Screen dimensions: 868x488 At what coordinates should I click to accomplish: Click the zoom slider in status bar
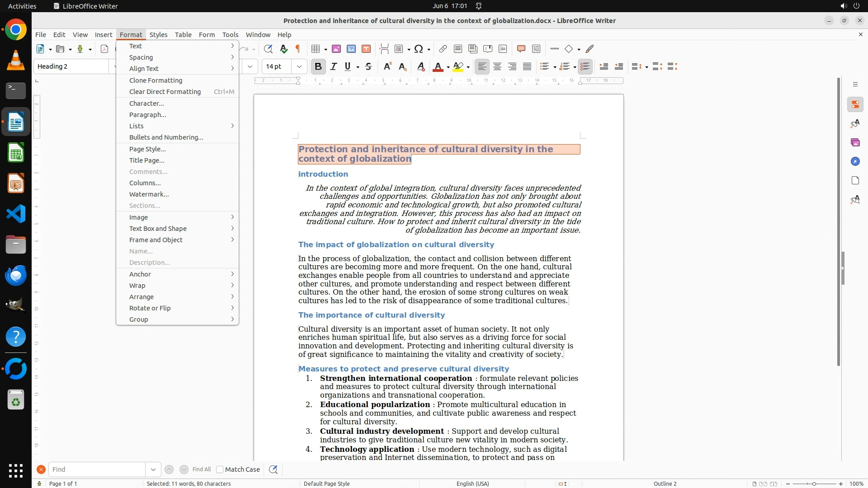[x=814, y=483]
